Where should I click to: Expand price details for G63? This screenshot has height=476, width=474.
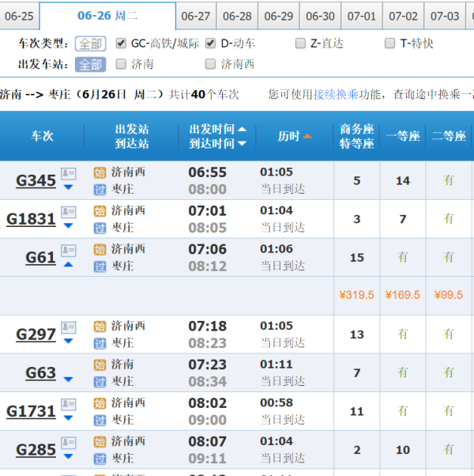click(x=69, y=380)
